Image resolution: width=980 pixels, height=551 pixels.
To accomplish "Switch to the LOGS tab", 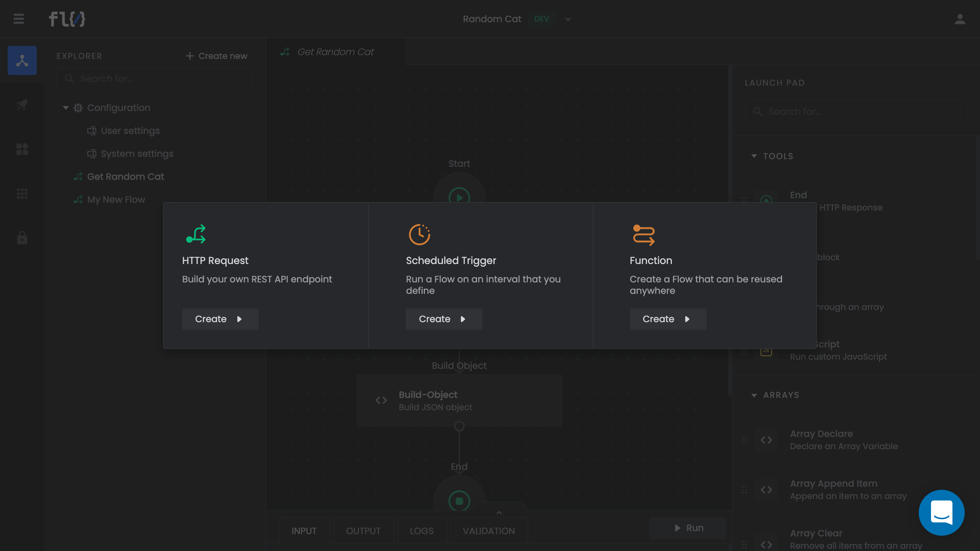I will [x=421, y=531].
